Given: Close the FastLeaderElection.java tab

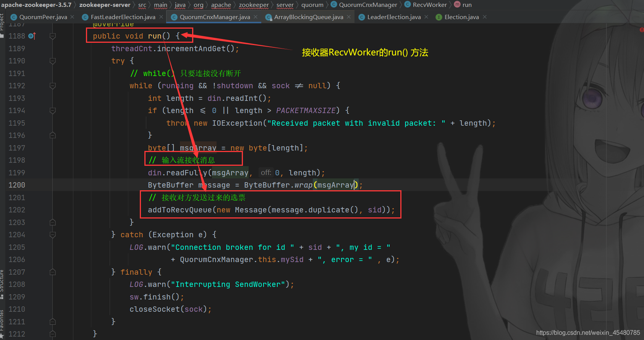Looking at the screenshot, I should [x=161, y=17].
